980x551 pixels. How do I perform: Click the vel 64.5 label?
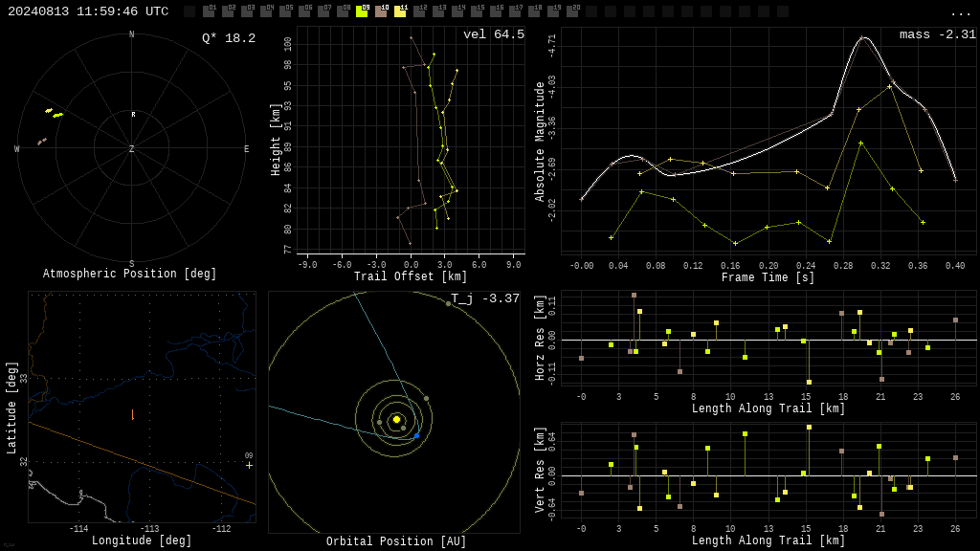pyautogui.click(x=494, y=34)
